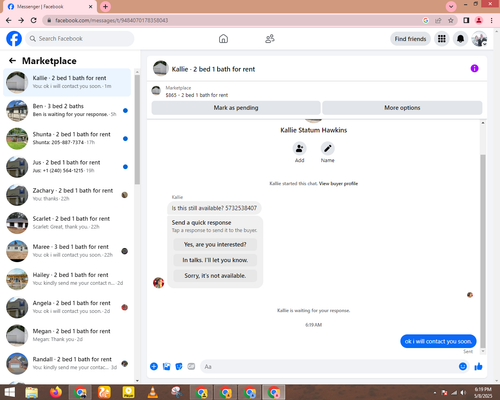Click Kallie's avatar beside quick responses
This screenshot has height=400, width=500.
(x=158, y=282)
